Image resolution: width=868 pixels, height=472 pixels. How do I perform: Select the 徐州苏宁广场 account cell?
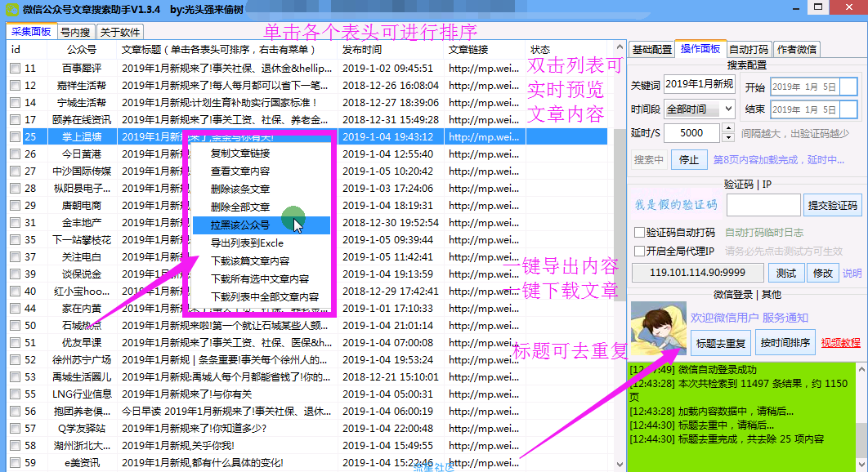coord(82,360)
